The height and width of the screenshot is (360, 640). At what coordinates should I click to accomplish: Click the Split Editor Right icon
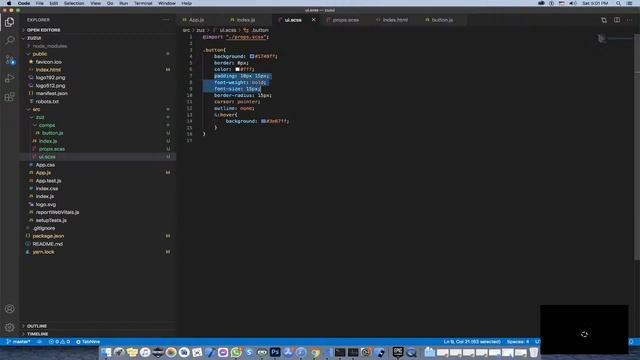click(x=617, y=20)
